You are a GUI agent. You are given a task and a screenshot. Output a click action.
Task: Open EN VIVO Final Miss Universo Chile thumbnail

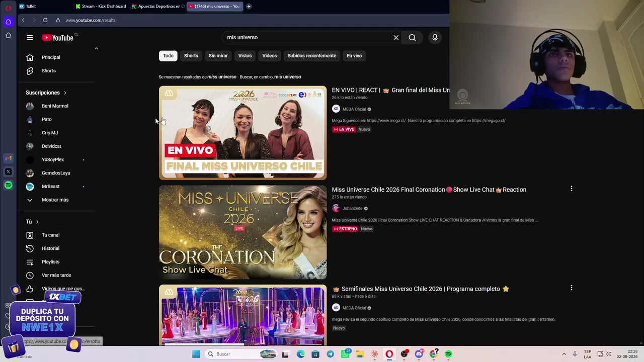coord(243,133)
